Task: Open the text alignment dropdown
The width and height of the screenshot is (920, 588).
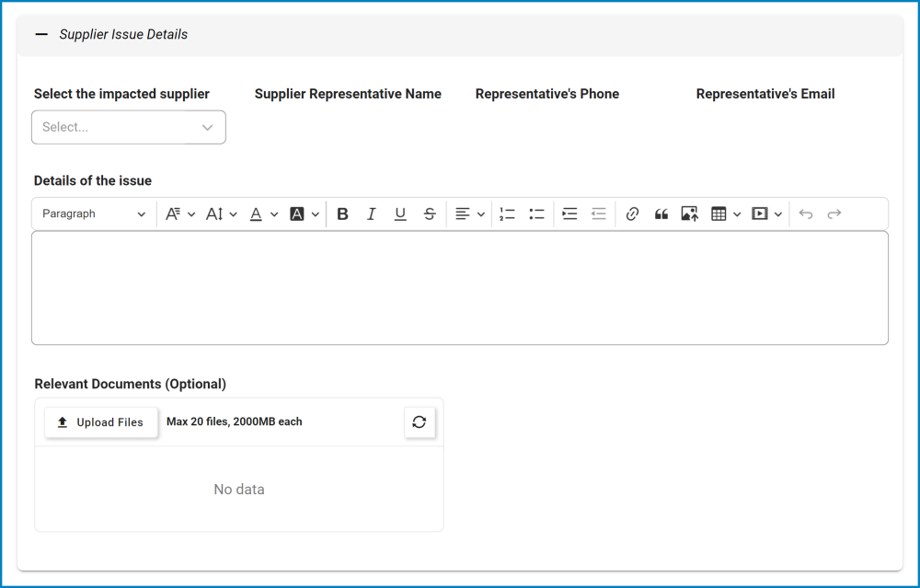Action: point(470,214)
